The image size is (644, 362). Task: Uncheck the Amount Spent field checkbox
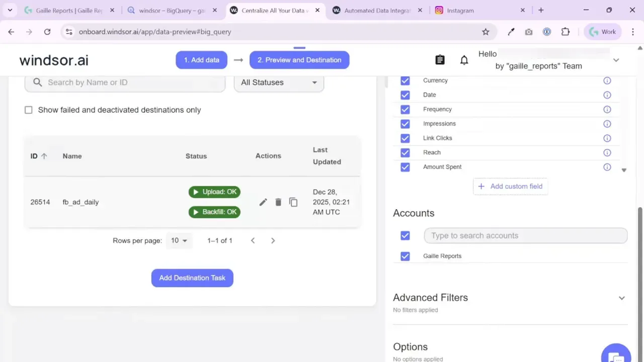coord(405,167)
